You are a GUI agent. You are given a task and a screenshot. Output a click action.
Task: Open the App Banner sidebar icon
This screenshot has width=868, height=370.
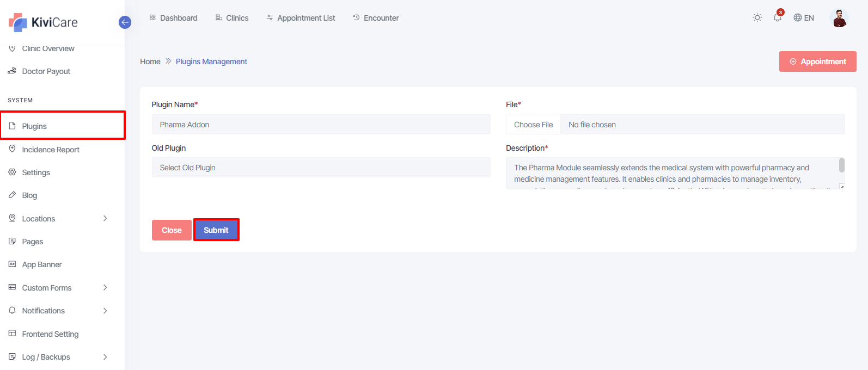(12, 264)
